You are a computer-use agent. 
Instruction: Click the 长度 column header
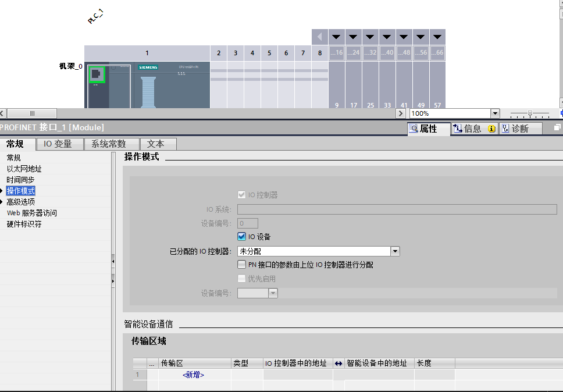pyautogui.click(x=434, y=364)
